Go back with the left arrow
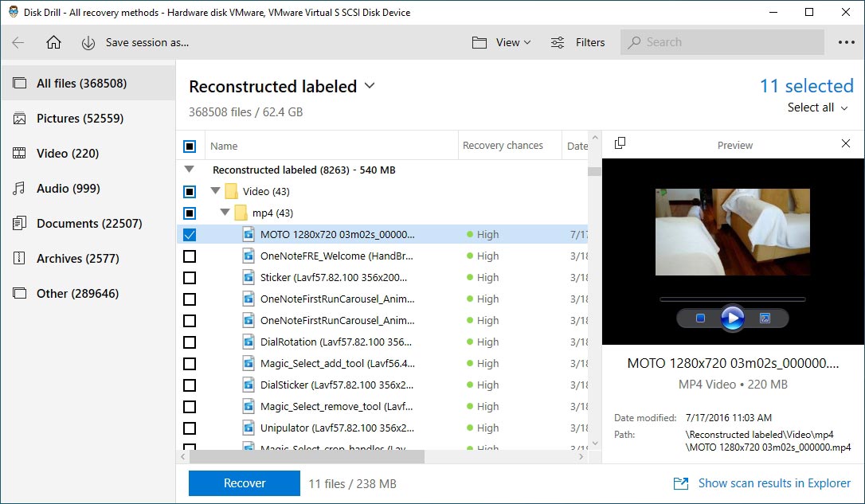Image resolution: width=865 pixels, height=504 pixels. (x=18, y=42)
